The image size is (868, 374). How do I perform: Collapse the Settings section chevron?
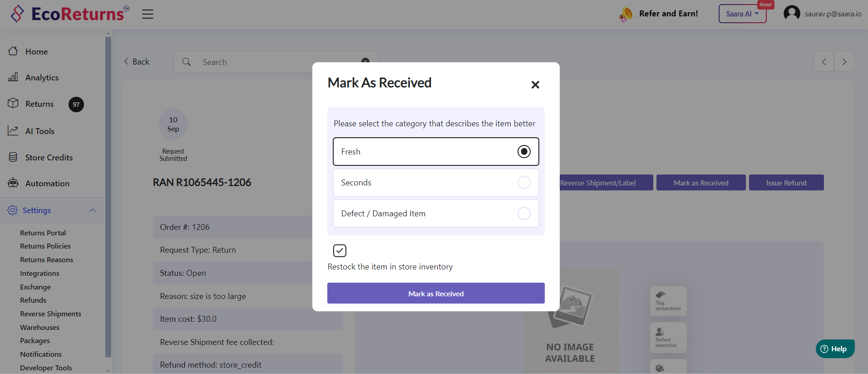click(93, 210)
